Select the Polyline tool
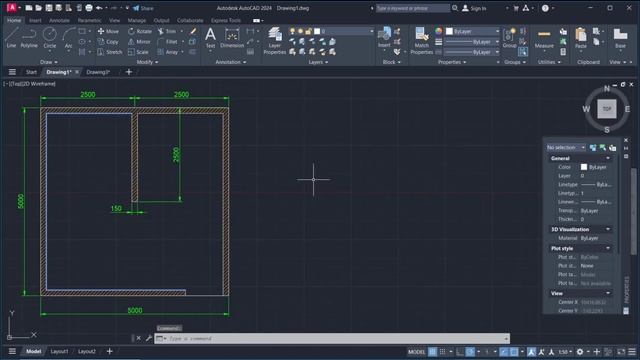 pyautogui.click(x=29, y=38)
